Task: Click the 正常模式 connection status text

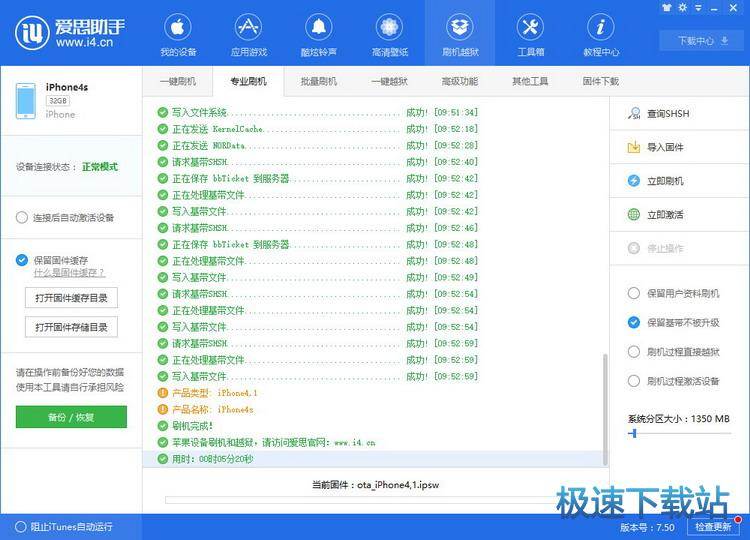Action: (100, 166)
